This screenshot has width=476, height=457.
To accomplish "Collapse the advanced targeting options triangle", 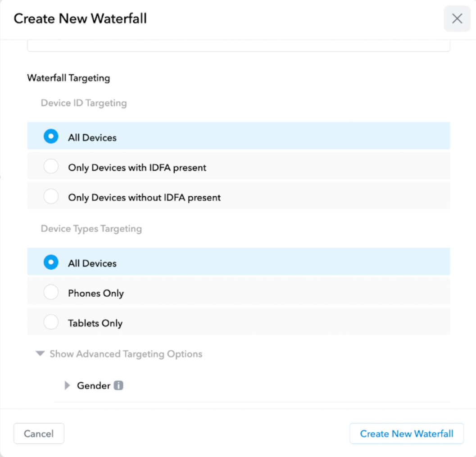I will coord(41,354).
